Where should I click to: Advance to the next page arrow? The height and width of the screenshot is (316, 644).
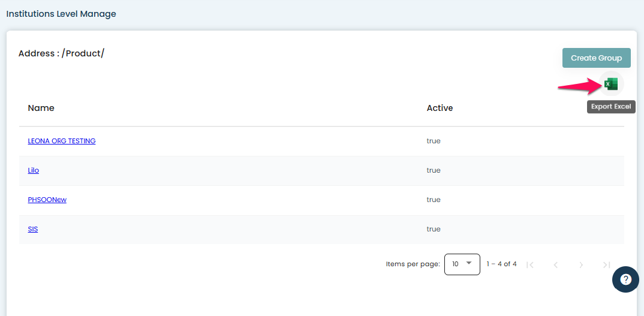581,264
